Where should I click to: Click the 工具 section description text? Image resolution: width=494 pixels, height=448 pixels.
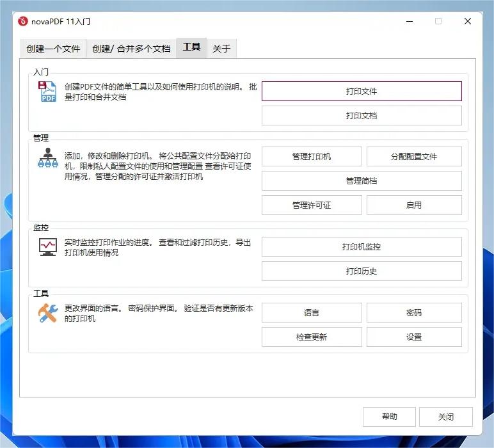pos(159,313)
